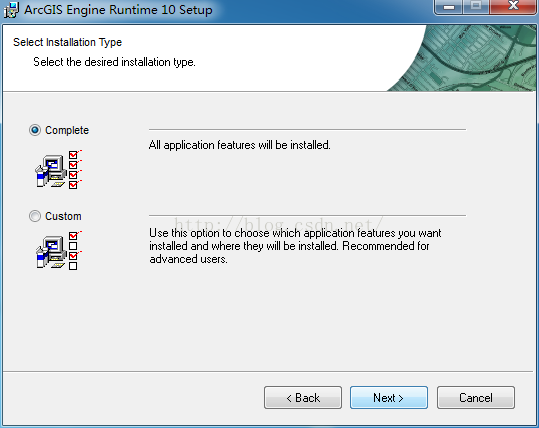
Task: Click the Complete installation computer icon
Action: [x=59, y=169]
